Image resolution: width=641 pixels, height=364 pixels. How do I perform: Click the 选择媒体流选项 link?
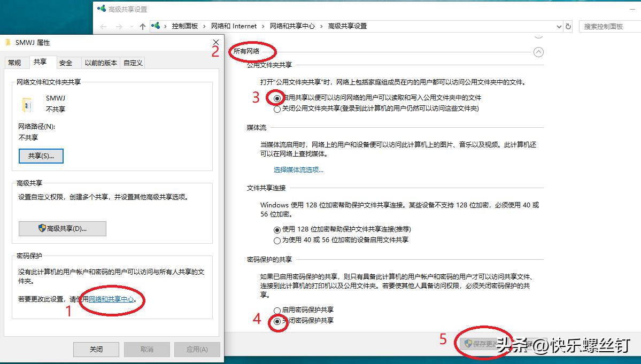(296, 169)
